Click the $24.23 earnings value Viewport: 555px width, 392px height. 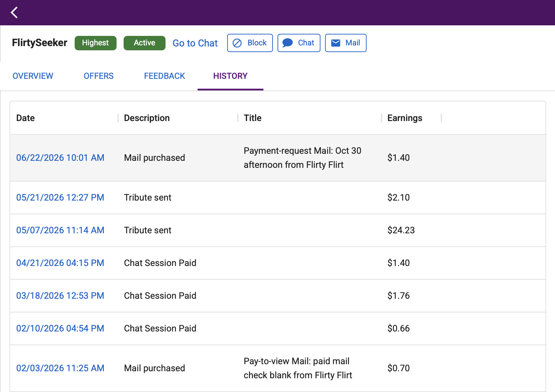(x=401, y=230)
